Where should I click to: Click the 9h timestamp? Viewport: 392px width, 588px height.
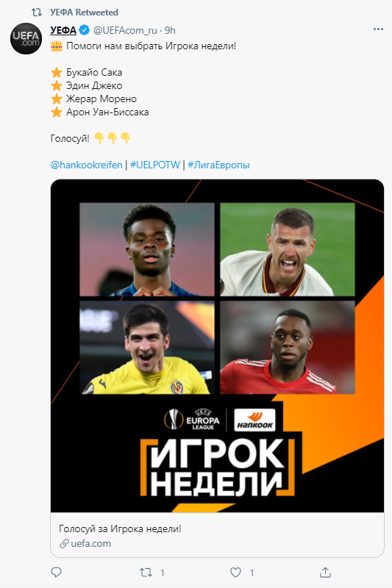170,30
